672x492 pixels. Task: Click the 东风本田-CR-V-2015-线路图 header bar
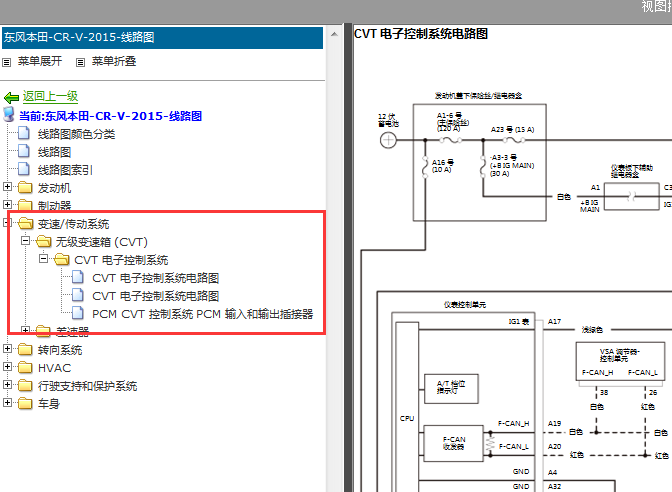[x=162, y=38]
